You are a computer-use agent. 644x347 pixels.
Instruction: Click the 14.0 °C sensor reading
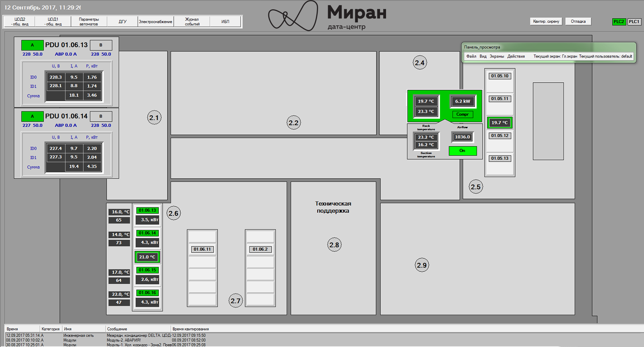(x=119, y=235)
